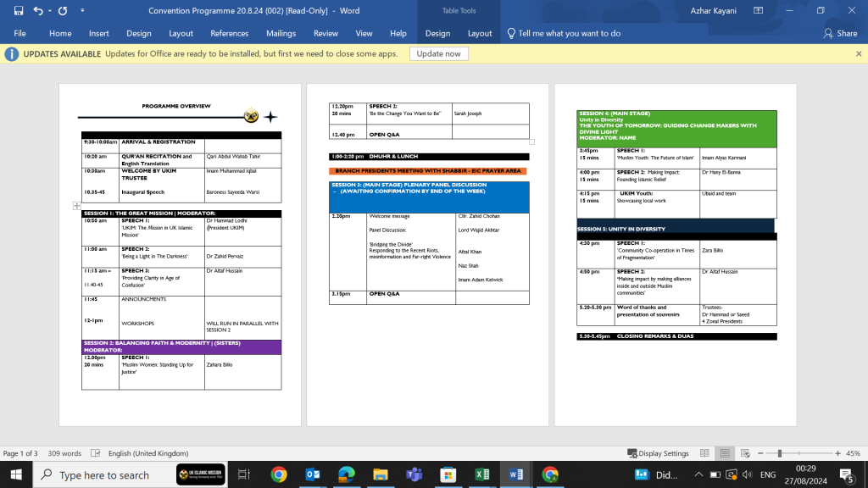
Task: Click the Redo/Repeat icon
Action: [62, 11]
